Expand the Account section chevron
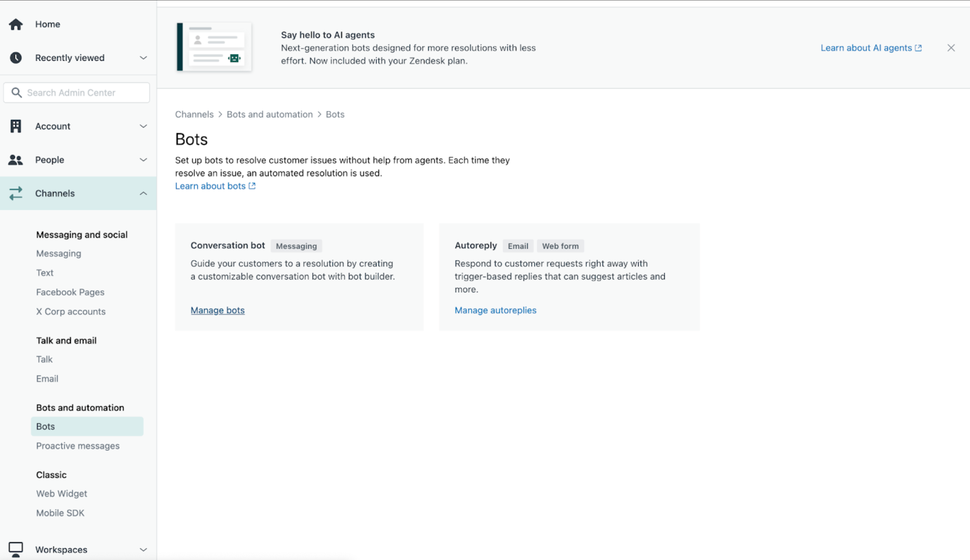The width and height of the screenshot is (970, 560). (143, 126)
